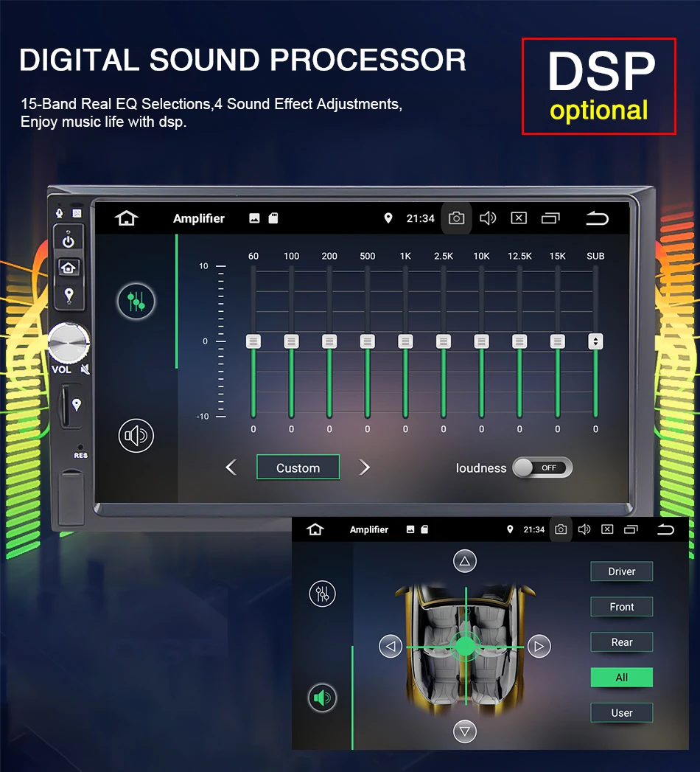The width and height of the screenshot is (700, 772).
Task: Click the 12.5K band slider handle
Action: coord(519,341)
